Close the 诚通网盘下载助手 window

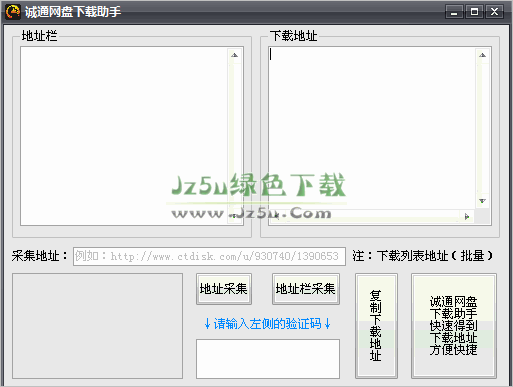tap(494, 12)
